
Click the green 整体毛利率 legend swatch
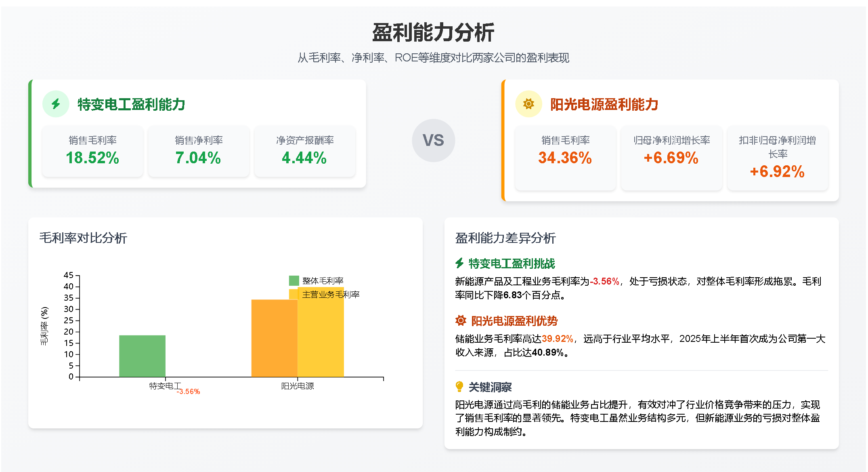[294, 280]
